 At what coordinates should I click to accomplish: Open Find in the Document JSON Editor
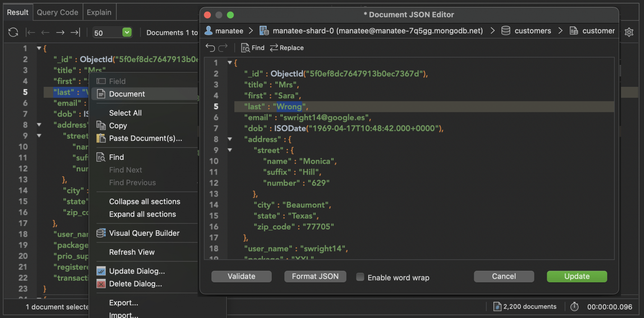[252, 47]
